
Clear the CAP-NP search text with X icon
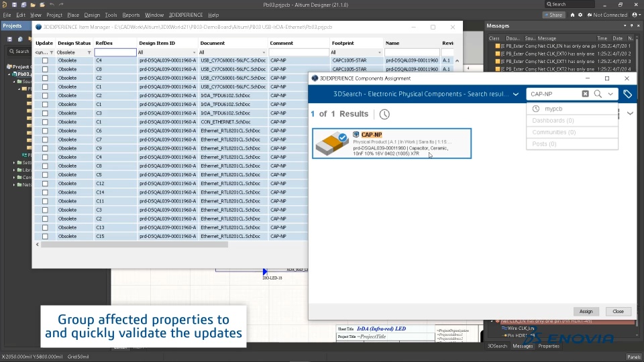point(585,94)
